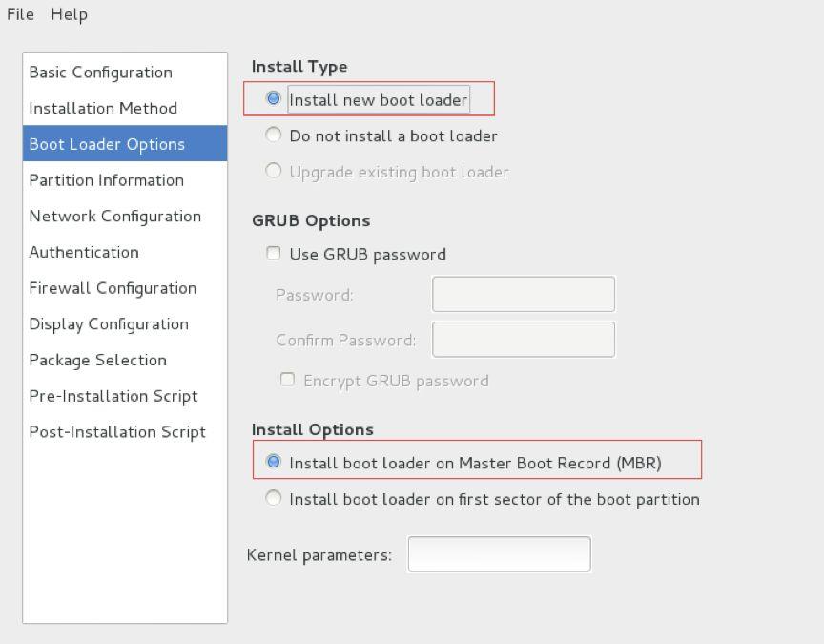Open the Help menu
Viewport: 824px width, 644px height.
(x=69, y=14)
